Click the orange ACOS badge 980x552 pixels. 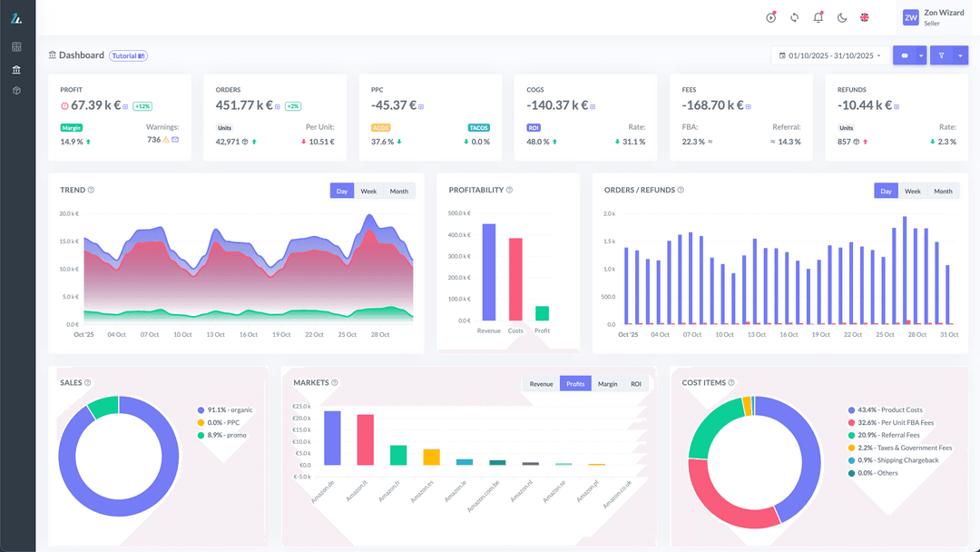click(380, 127)
